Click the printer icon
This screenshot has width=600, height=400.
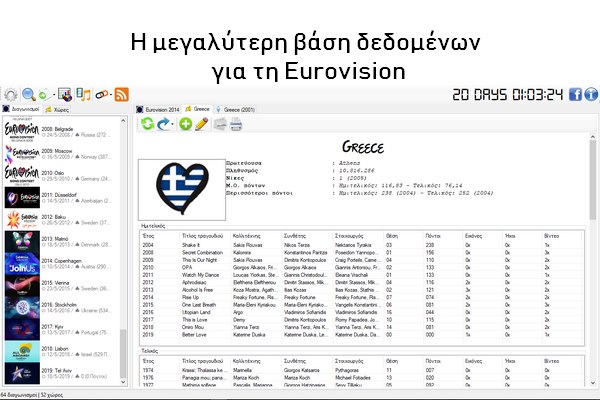click(236, 124)
